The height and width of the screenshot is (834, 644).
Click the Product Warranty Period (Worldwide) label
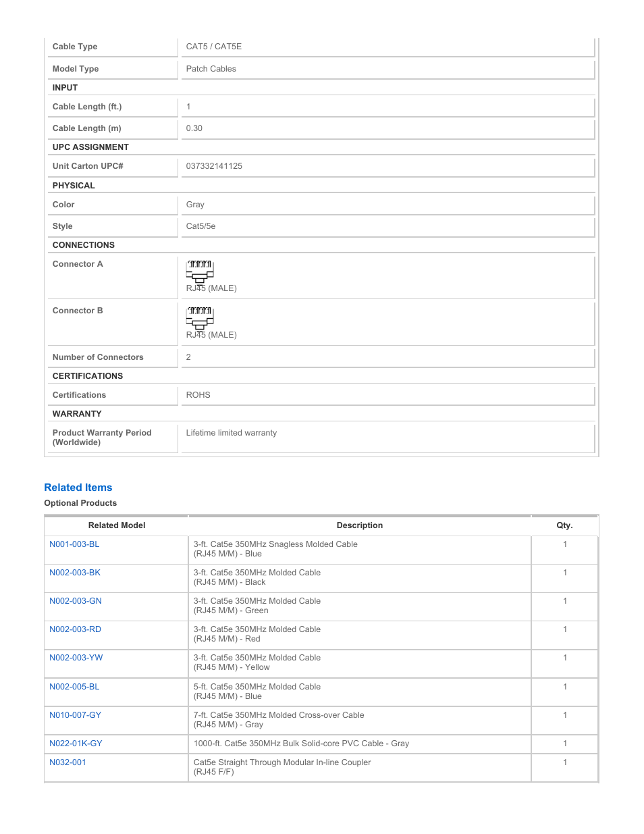point(102,438)
